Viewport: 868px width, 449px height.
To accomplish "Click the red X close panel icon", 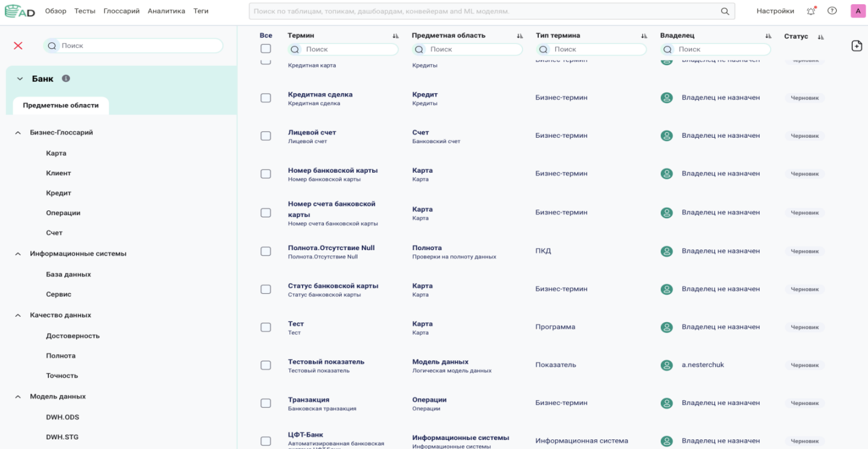I will 18,46.
